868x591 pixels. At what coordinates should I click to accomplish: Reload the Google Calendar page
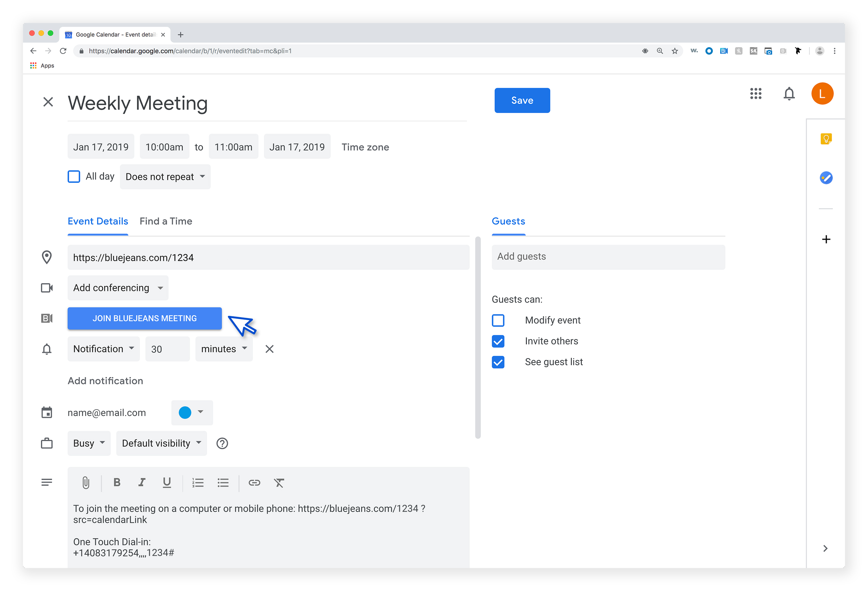(63, 51)
